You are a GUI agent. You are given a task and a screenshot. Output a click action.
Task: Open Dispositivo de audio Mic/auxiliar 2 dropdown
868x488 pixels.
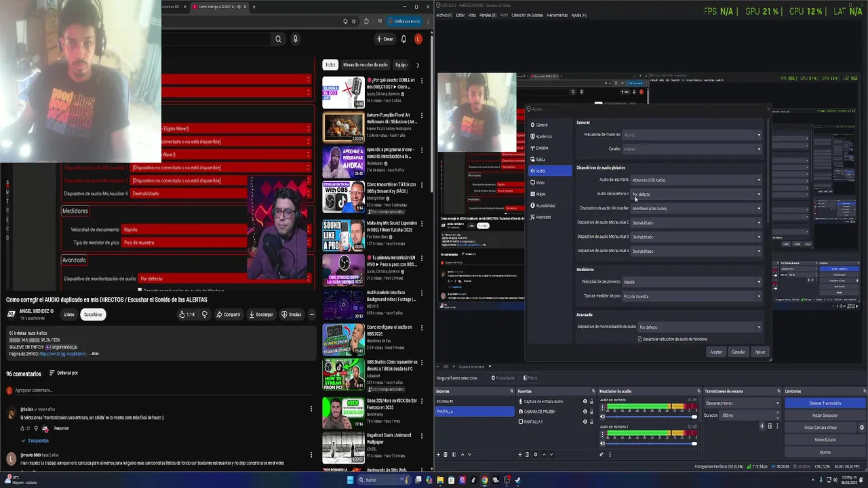696,223
